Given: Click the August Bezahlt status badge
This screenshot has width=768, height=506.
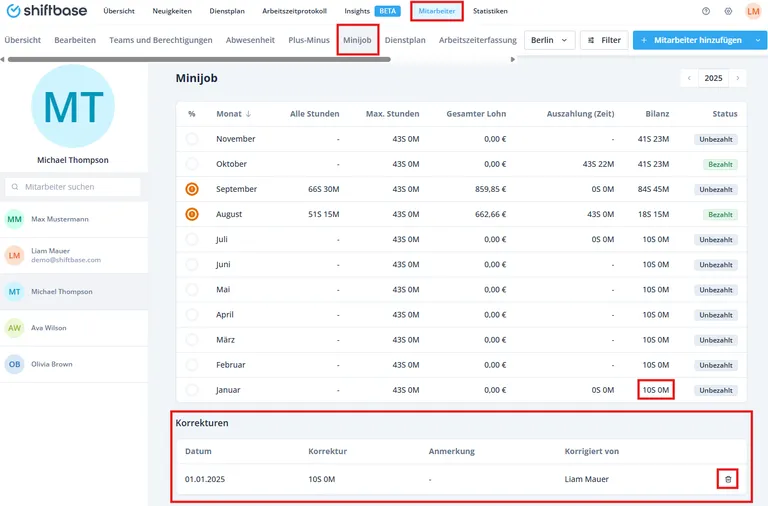Looking at the screenshot, I should (720, 215).
